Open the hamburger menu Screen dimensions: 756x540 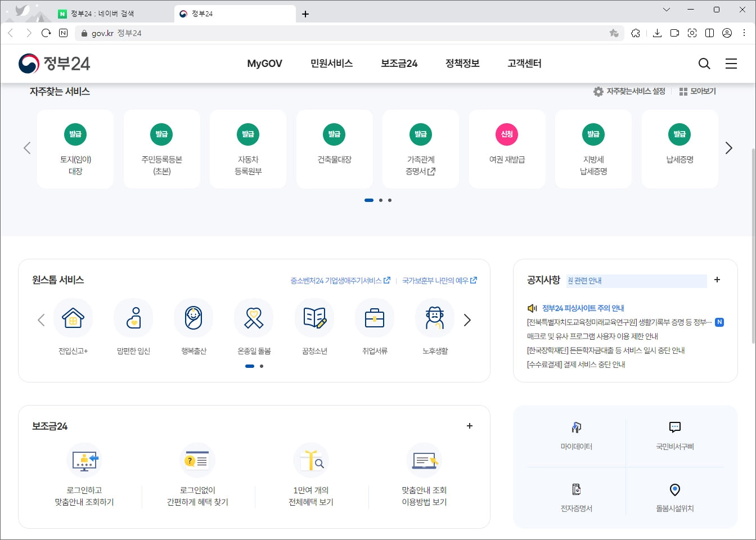(731, 64)
